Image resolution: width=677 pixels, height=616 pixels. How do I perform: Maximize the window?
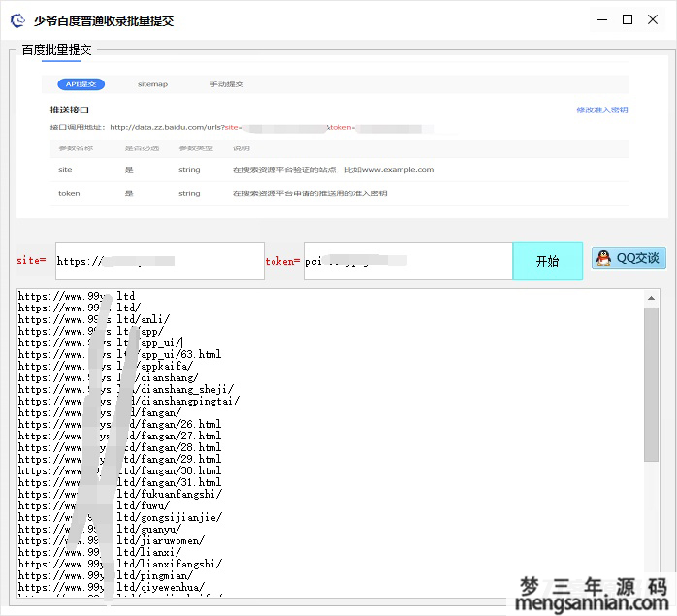click(628, 19)
